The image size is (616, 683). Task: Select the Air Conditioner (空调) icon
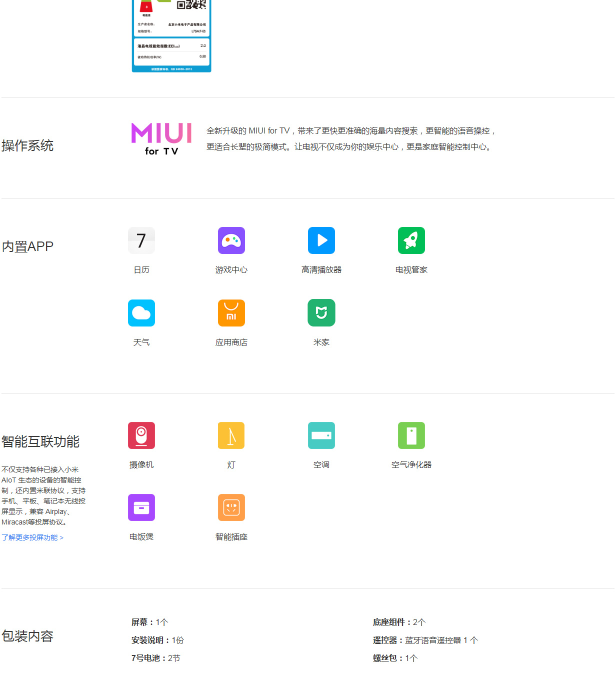click(321, 435)
